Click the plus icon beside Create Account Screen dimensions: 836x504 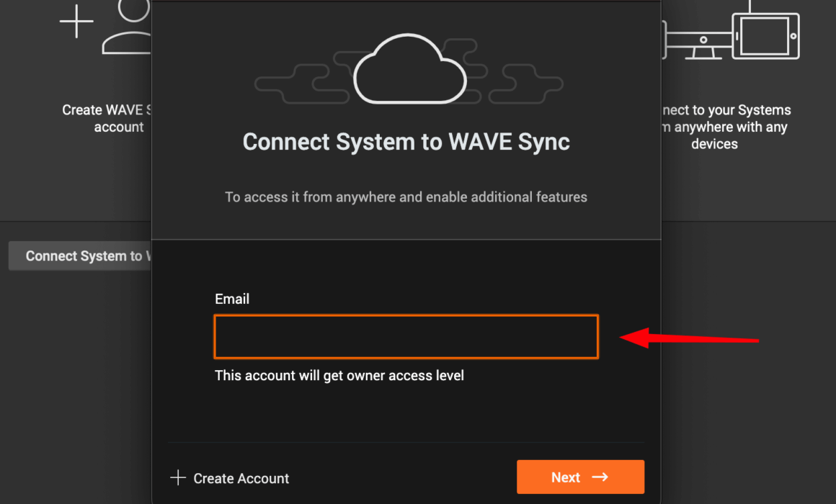[178, 477]
